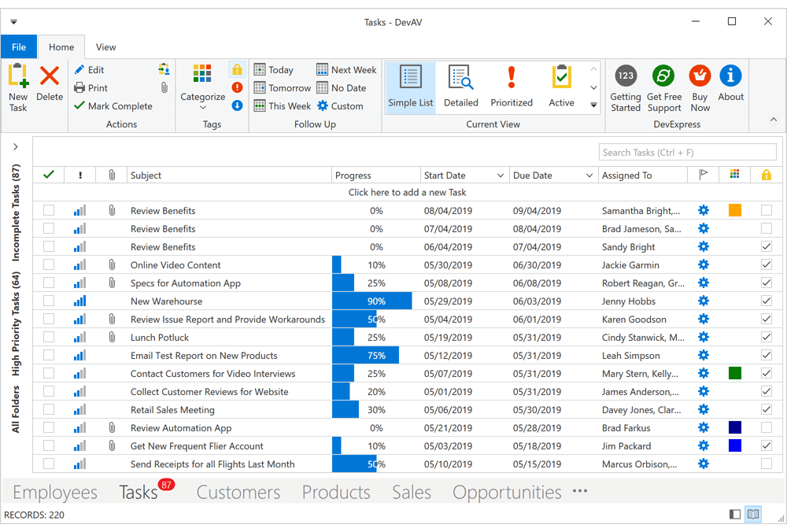787x532 pixels.
Task: Select the yellow lock tag icon
Action: (x=237, y=69)
